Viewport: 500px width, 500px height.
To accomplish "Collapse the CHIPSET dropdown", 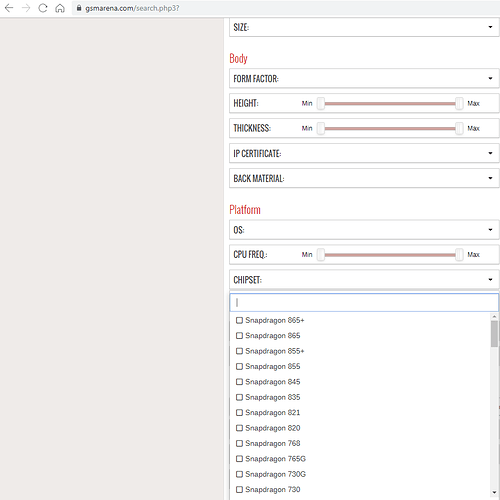I will tap(364, 280).
